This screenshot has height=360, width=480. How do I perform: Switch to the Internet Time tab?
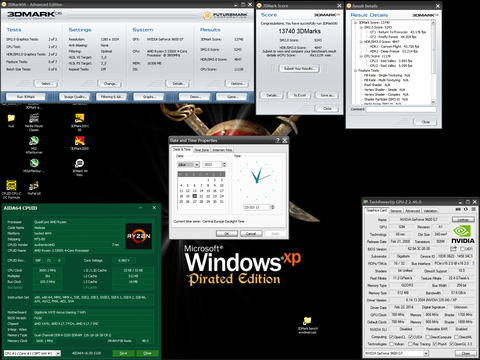point(222,150)
